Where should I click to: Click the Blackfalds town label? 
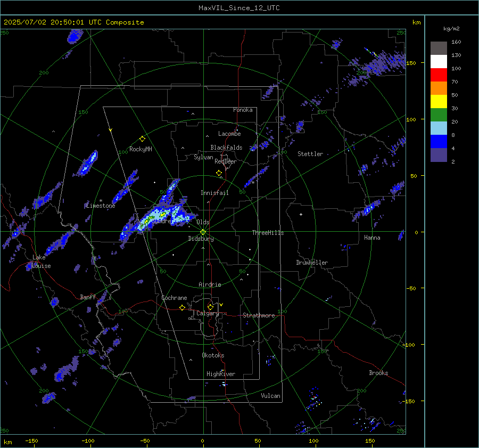226,148
